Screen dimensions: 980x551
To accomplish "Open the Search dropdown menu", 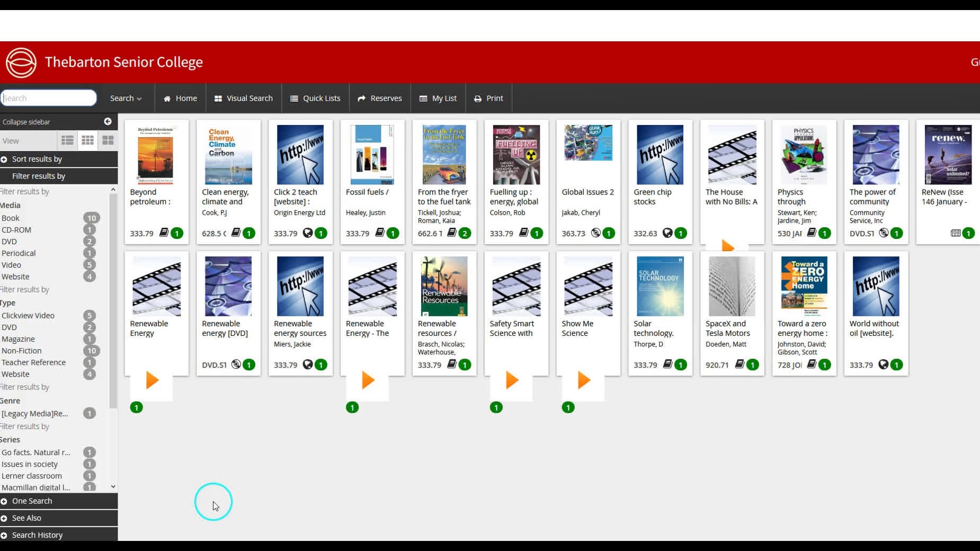I will (x=125, y=98).
